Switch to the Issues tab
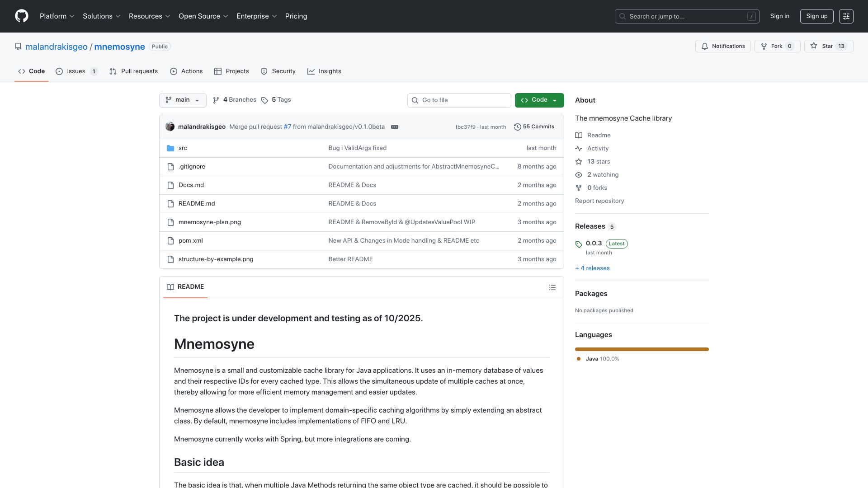868x488 pixels. [77, 71]
